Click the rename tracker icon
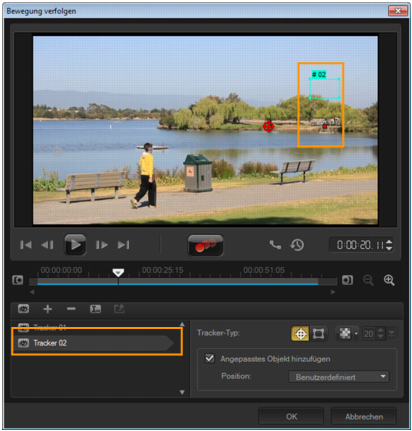Image resolution: width=412 pixels, height=431 pixels. [95, 309]
